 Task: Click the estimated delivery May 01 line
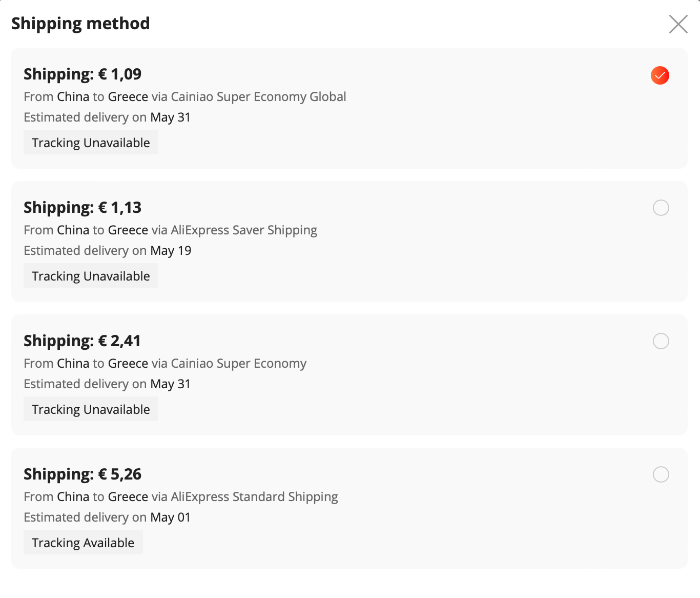107,517
